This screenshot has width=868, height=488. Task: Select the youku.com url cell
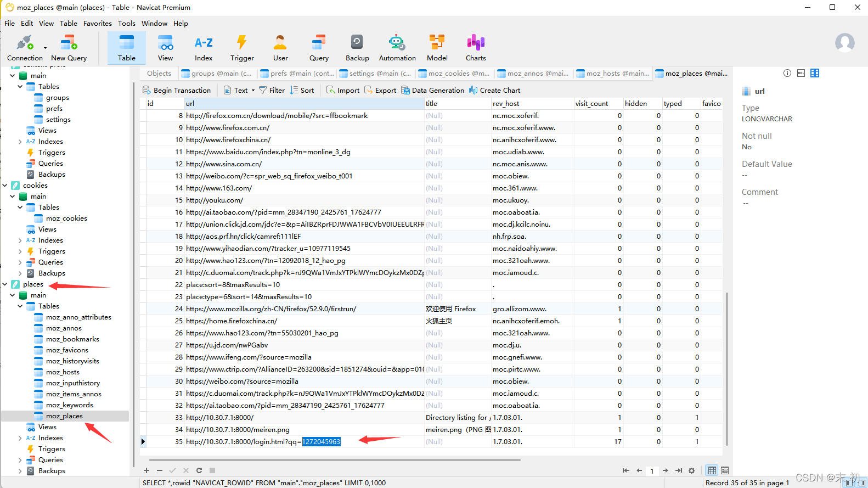click(x=304, y=200)
